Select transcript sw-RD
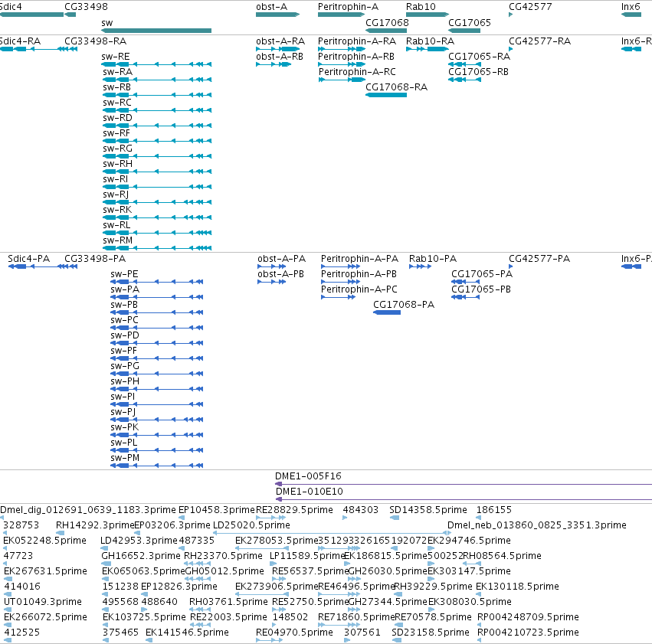Screen dimensions: 652x644 [x=156, y=126]
